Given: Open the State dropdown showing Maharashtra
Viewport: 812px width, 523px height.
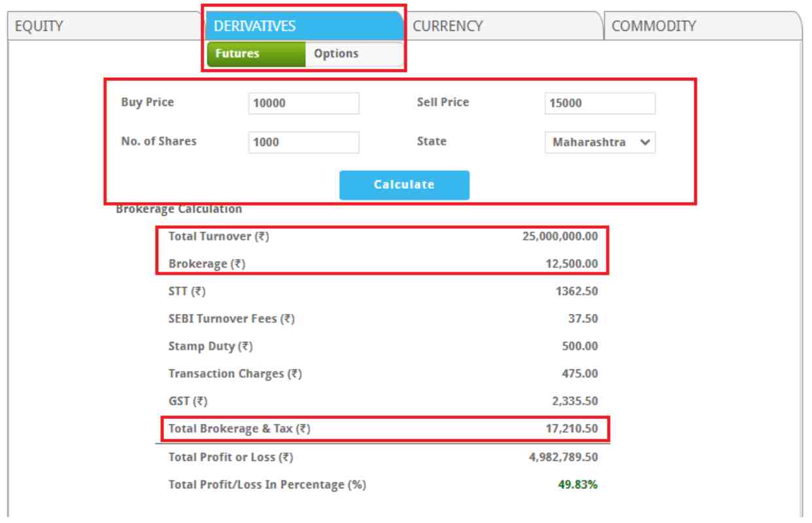Looking at the screenshot, I should [x=600, y=142].
